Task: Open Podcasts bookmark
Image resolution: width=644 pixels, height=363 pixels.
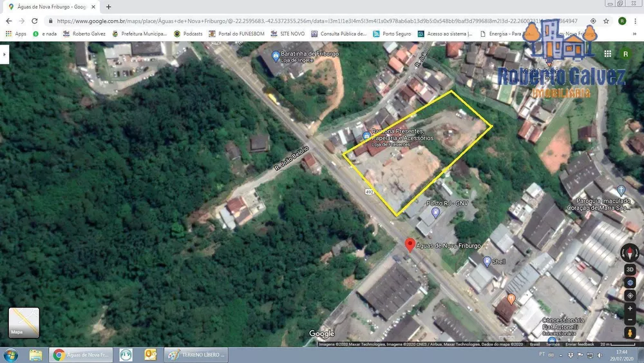Action: tap(188, 34)
